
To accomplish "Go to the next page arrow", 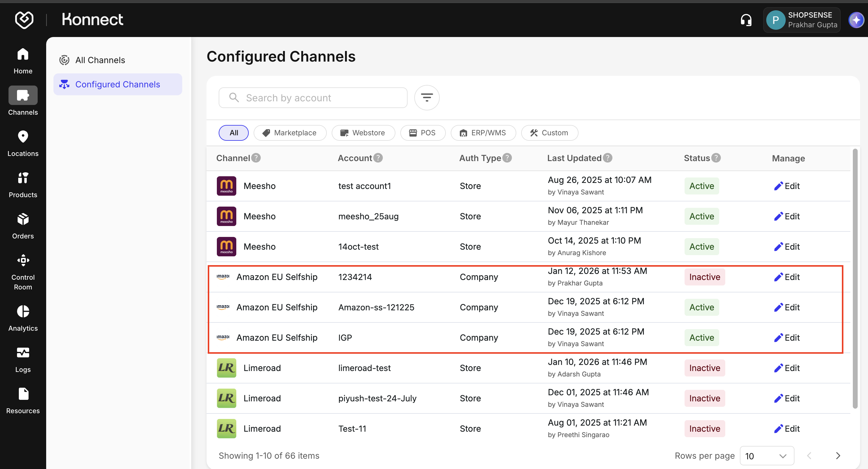I will tap(838, 456).
